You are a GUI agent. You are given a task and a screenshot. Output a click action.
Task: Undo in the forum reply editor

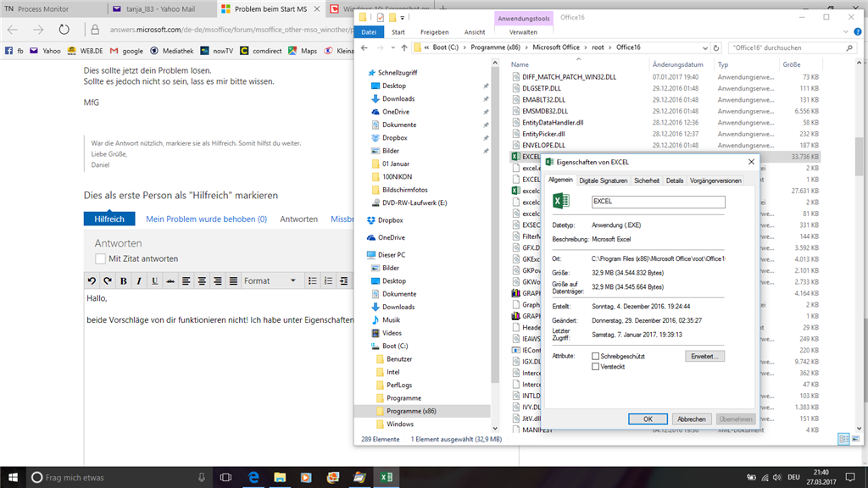[92, 281]
